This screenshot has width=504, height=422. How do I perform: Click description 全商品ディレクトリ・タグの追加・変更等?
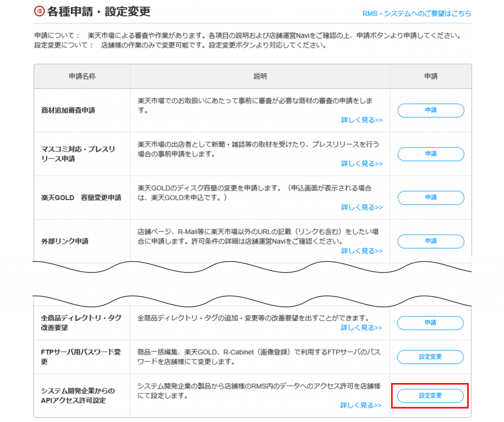[253, 318]
